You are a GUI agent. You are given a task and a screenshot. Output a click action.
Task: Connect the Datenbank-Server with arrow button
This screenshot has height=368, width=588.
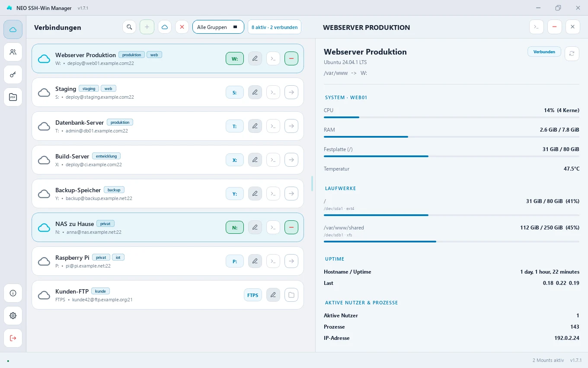coord(291,126)
